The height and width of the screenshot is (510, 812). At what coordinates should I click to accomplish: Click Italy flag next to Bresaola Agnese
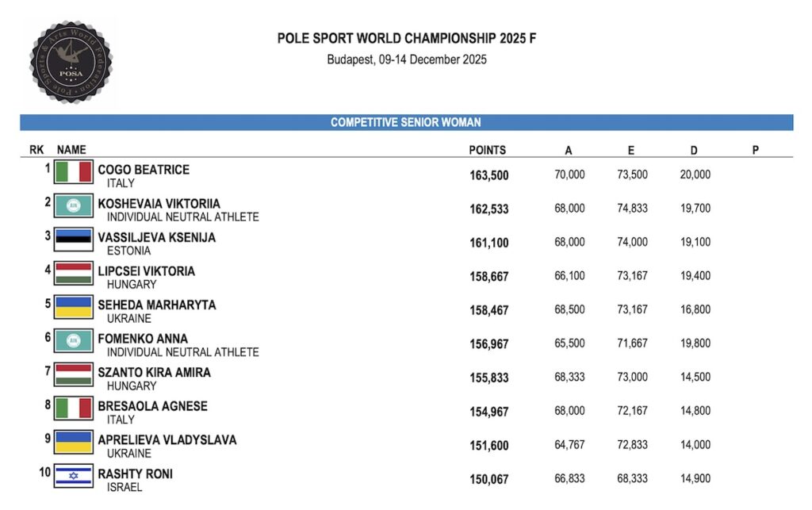[x=74, y=408]
